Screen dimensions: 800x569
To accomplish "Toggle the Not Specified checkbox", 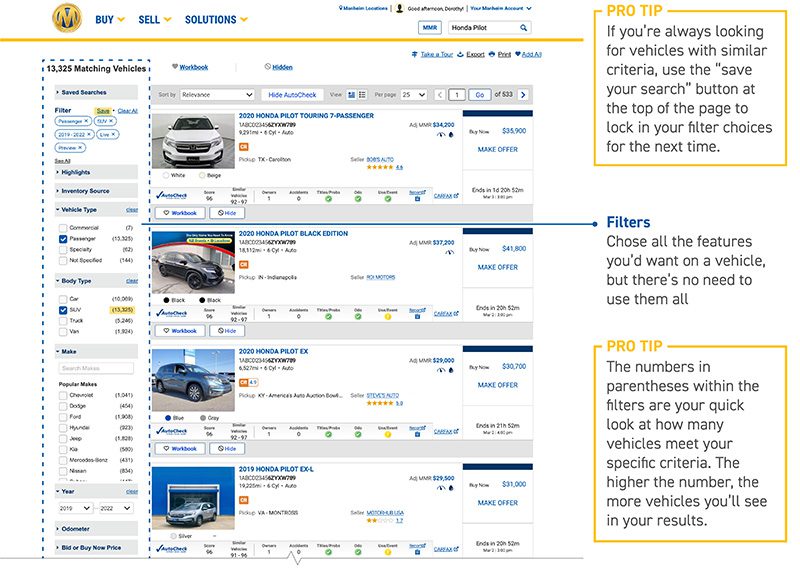I will [63, 260].
